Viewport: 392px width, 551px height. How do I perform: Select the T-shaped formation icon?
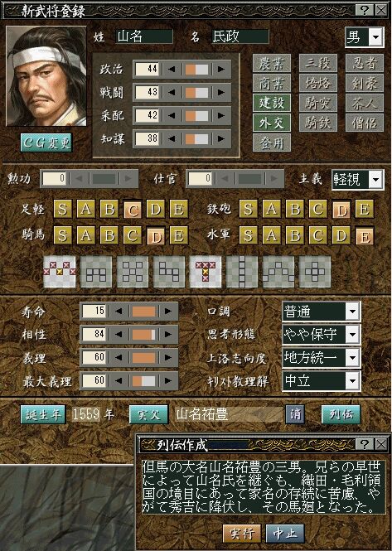(x=206, y=272)
